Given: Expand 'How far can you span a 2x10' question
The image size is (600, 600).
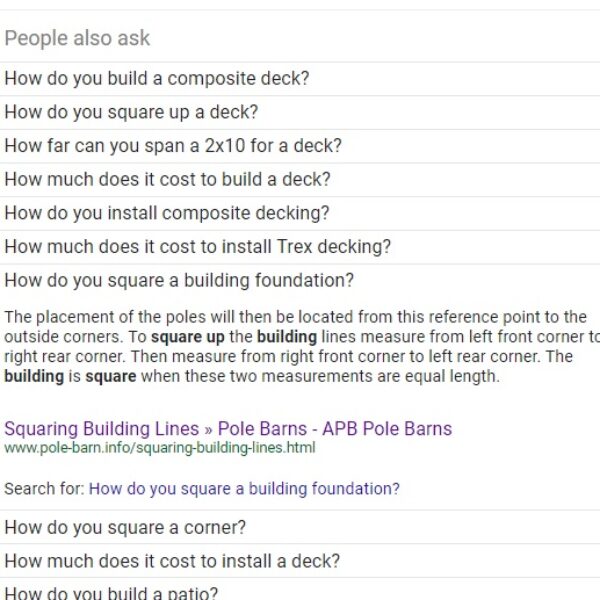Looking at the screenshot, I should 172,146.
